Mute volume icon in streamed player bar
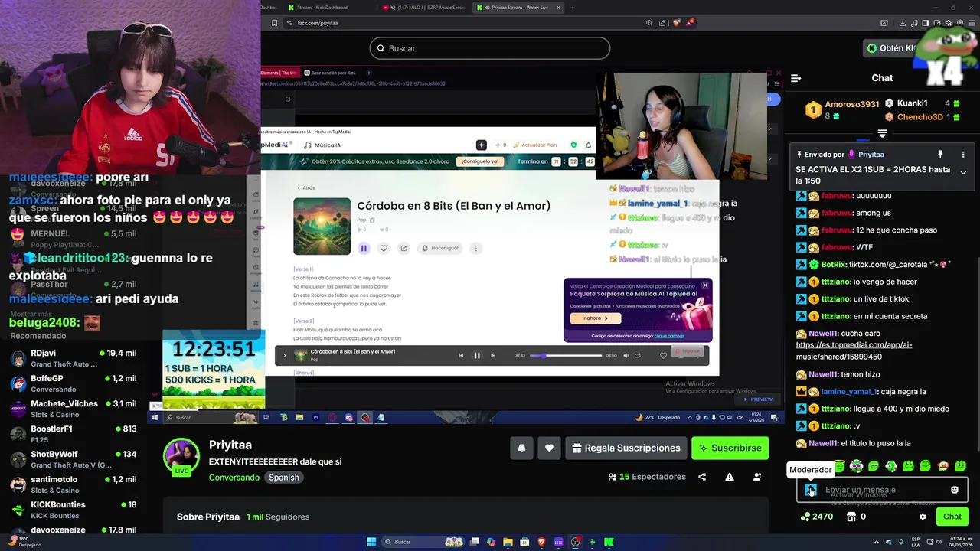Viewport: 980px width, 551px height. pyautogui.click(x=626, y=355)
